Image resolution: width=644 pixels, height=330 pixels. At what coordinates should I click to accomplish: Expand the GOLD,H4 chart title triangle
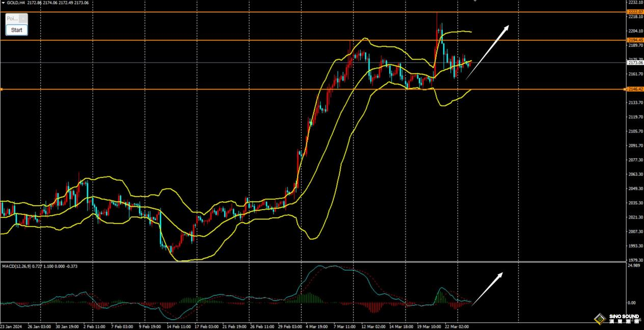pyautogui.click(x=3, y=3)
